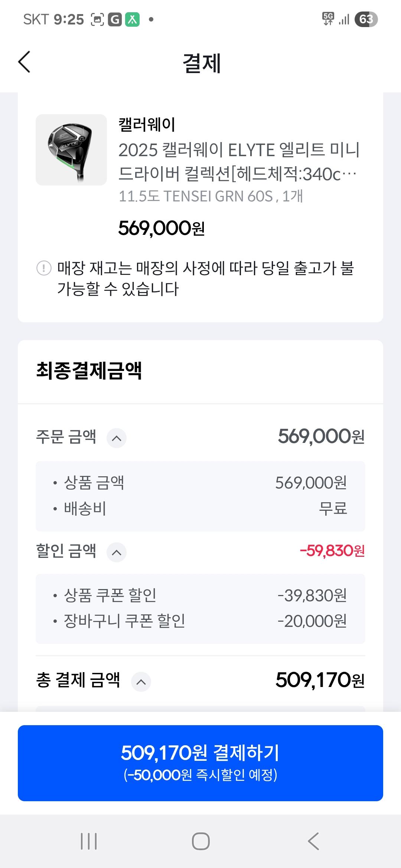Tap the 최종결제금액 section heading
The image size is (401, 868).
tap(89, 371)
